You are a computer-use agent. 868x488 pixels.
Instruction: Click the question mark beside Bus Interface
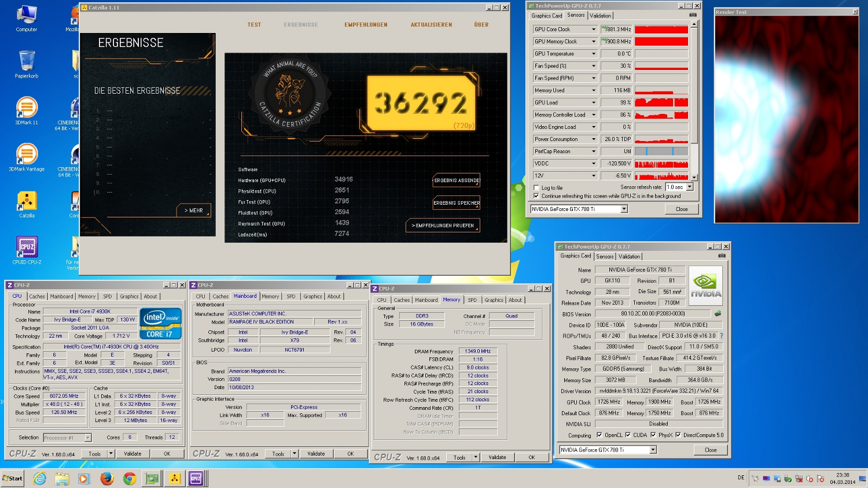click(x=722, y=336)
